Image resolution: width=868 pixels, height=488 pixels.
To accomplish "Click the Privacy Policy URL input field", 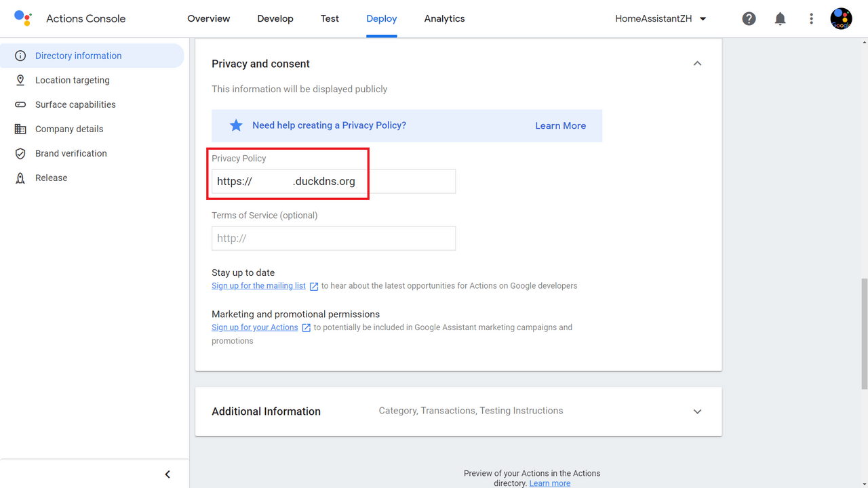I will 334,182.
